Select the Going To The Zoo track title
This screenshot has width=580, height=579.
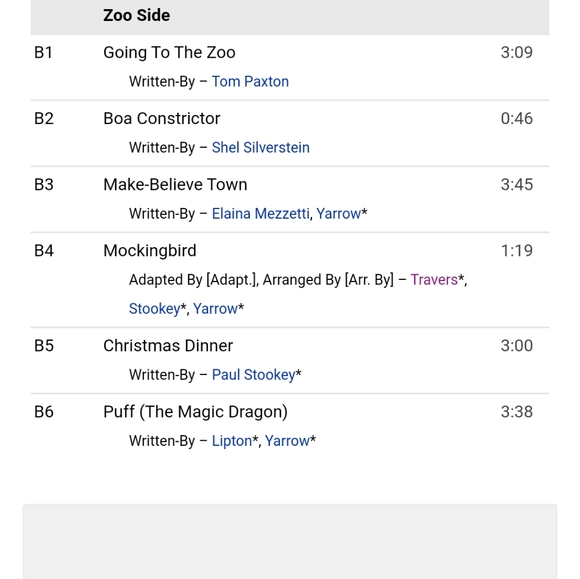pyautogui.click(x=169, y=52)
